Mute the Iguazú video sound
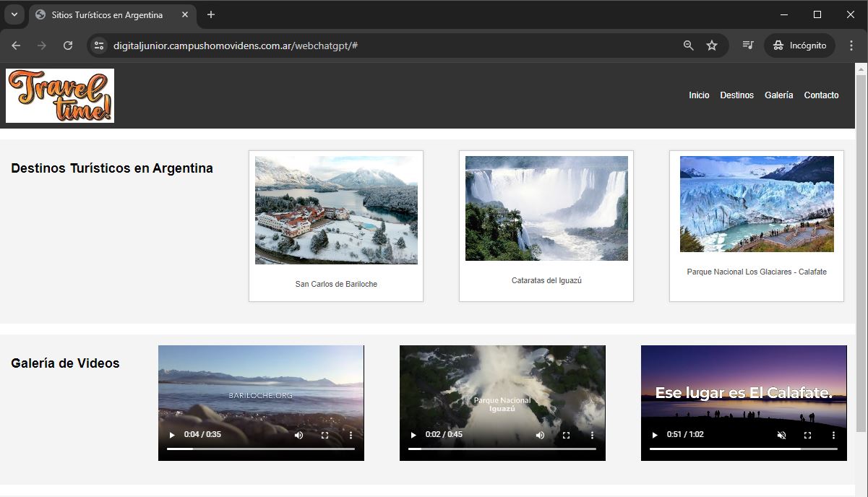Image resolution: width=868 pixels, height=497 pixels. (x=540, y=435)
